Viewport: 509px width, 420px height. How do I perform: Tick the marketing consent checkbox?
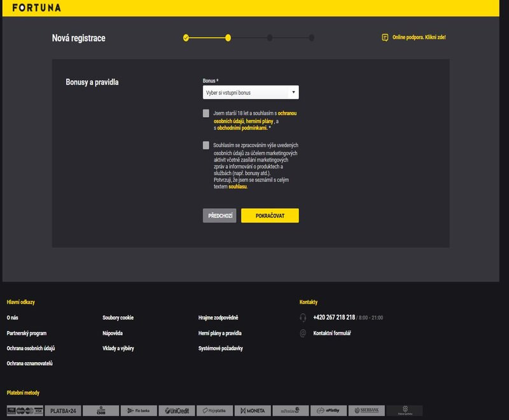tap(206, 145)
